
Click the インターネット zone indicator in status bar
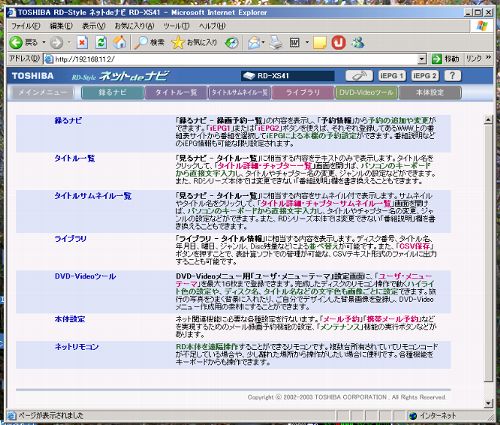[x=433, y=416]
